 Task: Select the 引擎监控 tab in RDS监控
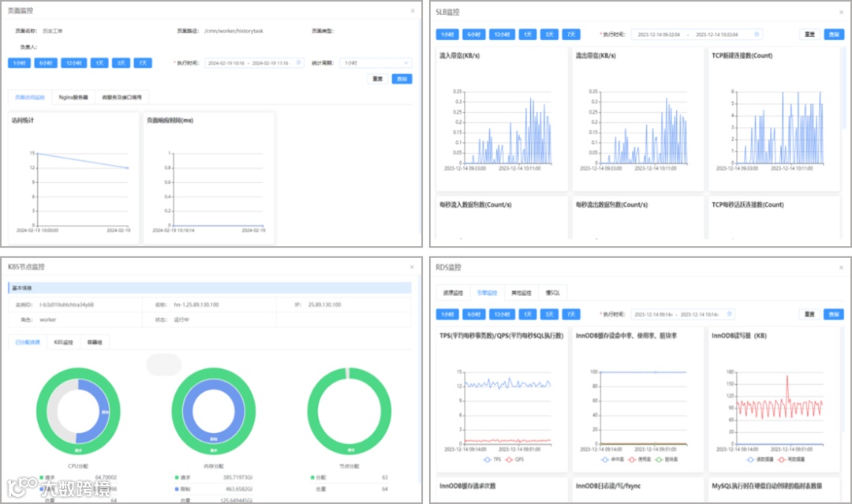487,293
